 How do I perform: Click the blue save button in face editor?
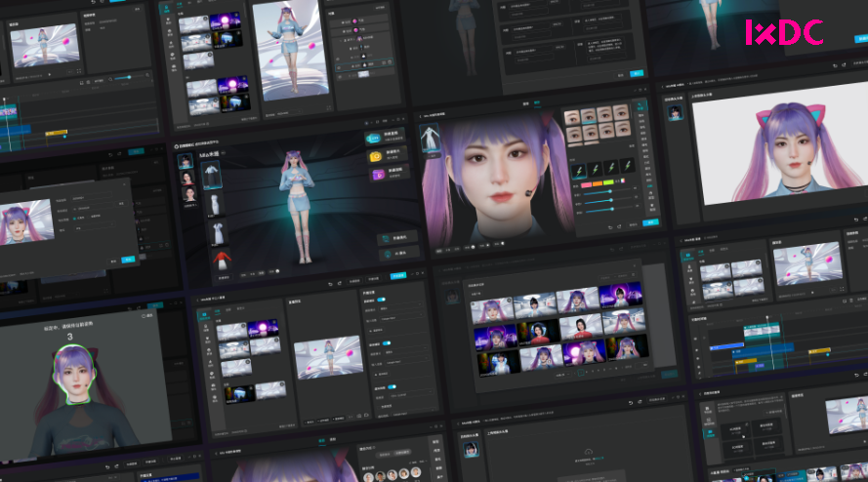[650, 222]
